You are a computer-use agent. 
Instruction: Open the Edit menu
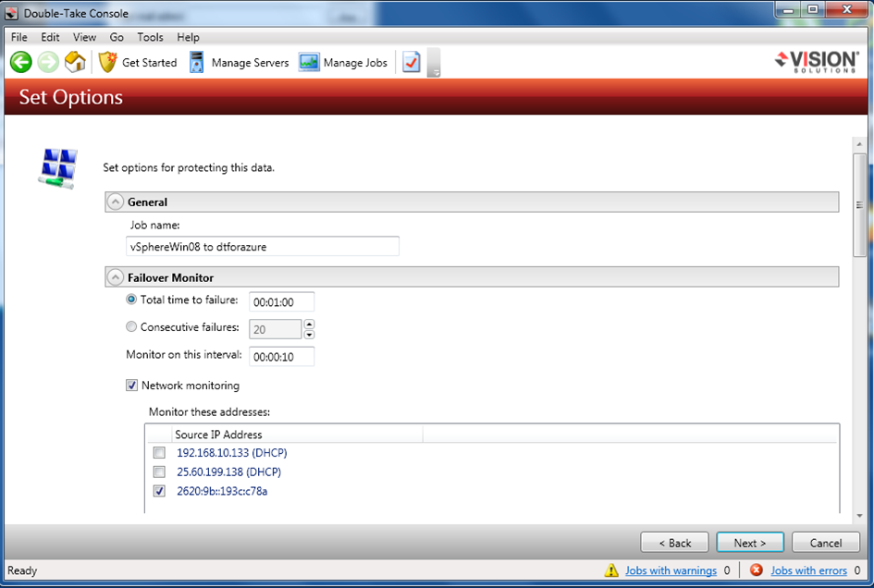(x=50, y=37)
